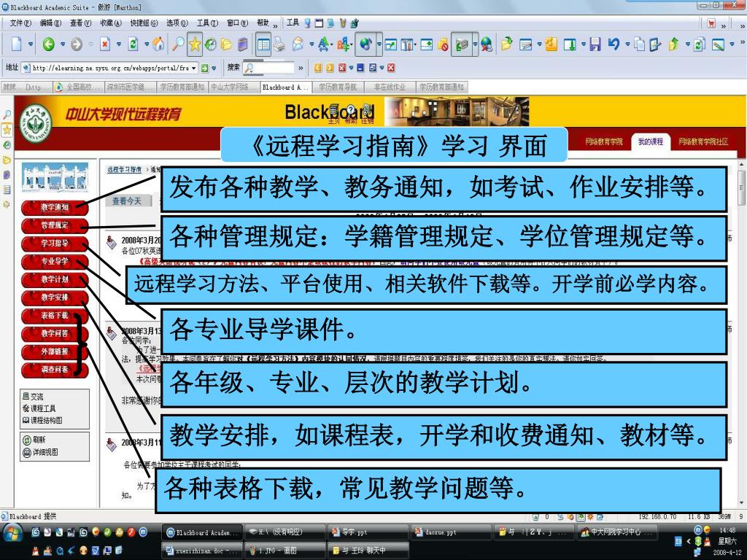Click the blue Save disk icon
The width and height of the screenshot is (747, 560).
tap(595, 44)
